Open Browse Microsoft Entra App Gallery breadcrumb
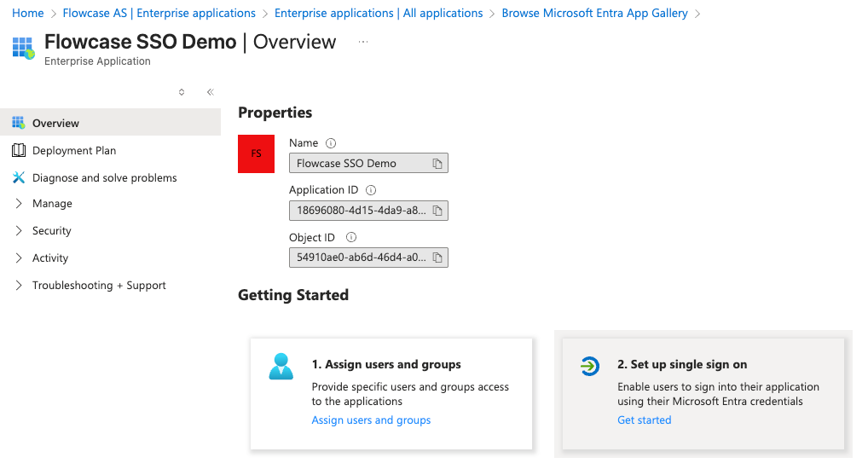Screen dimensions: 868x469 [x=594, y=13]
